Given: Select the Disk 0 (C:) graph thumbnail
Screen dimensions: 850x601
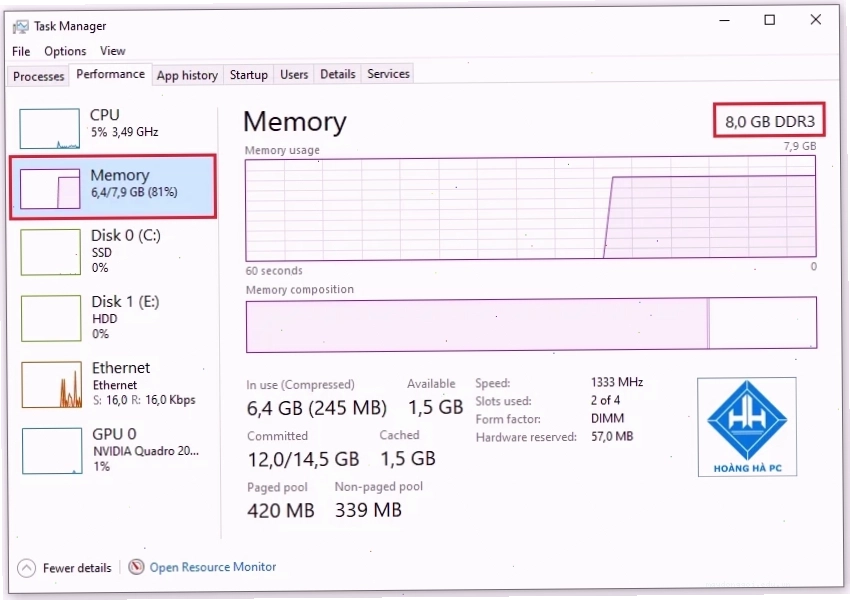Looking at the screenshot, I should point(50,252).
